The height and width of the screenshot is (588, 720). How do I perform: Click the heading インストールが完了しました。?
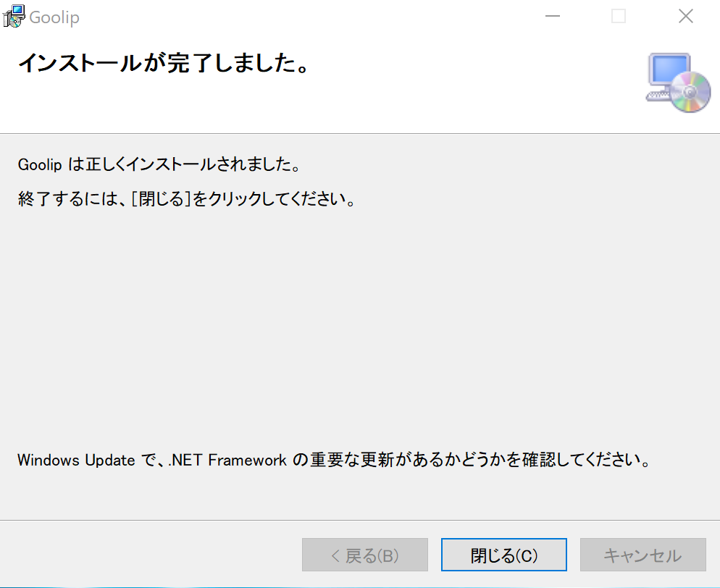[164, 63]
